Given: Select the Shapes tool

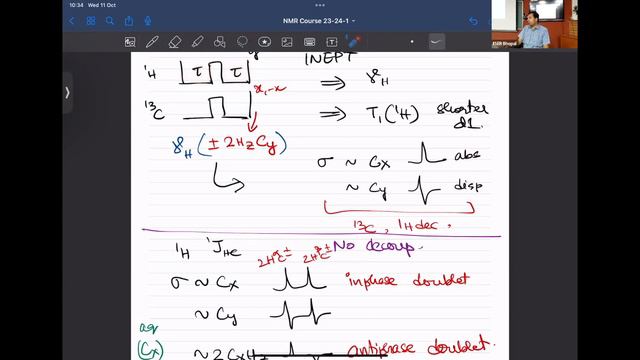Looking at the screenshot, I should click(220, 42).
